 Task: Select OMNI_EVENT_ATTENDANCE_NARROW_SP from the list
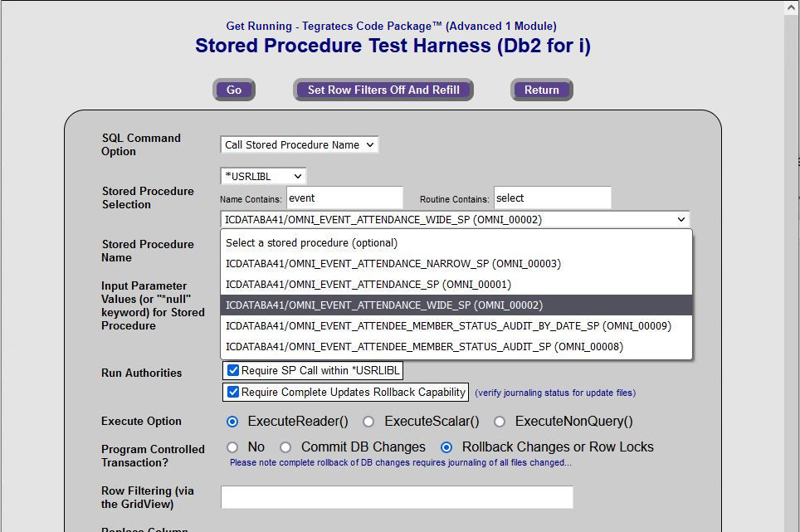click(x=393, y=264)
